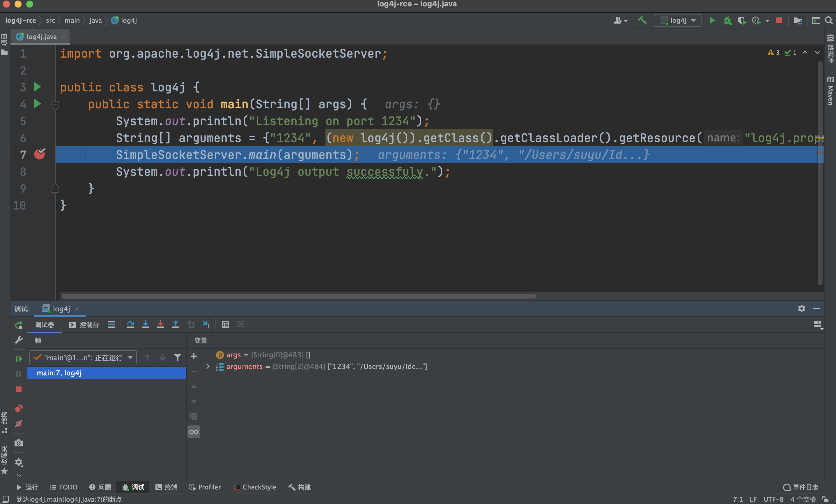
Task: Click the src breadcrumb in navigation bar
Action: 50,20
